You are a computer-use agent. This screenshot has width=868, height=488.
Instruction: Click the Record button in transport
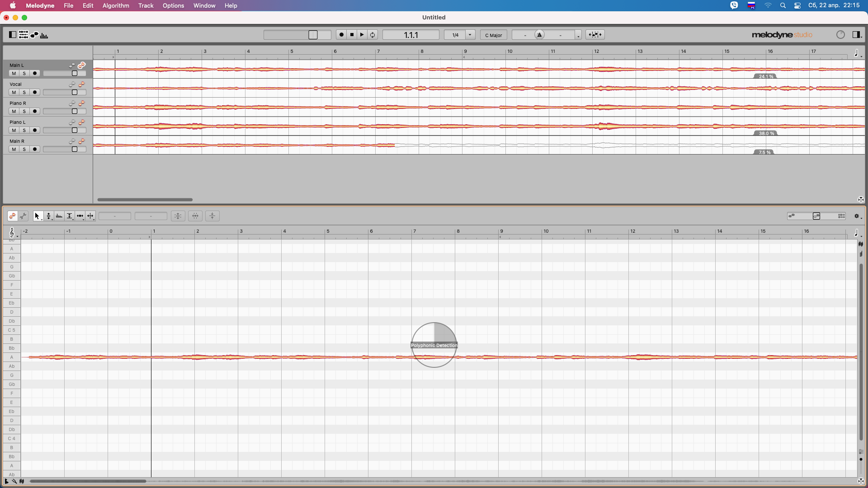[342, 35]
